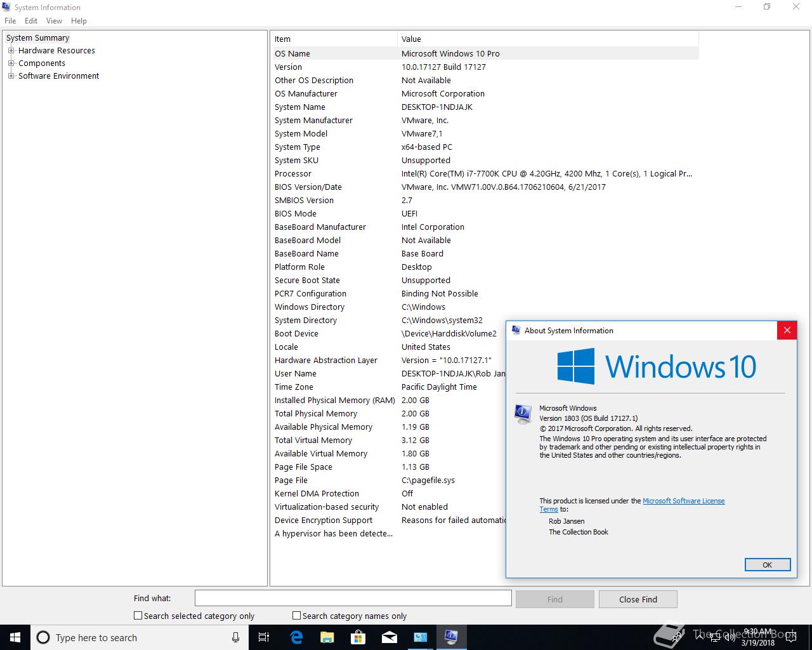Screen dimensions: 812x650
Task: Select the Software Environment tree label
Action: 58,76
